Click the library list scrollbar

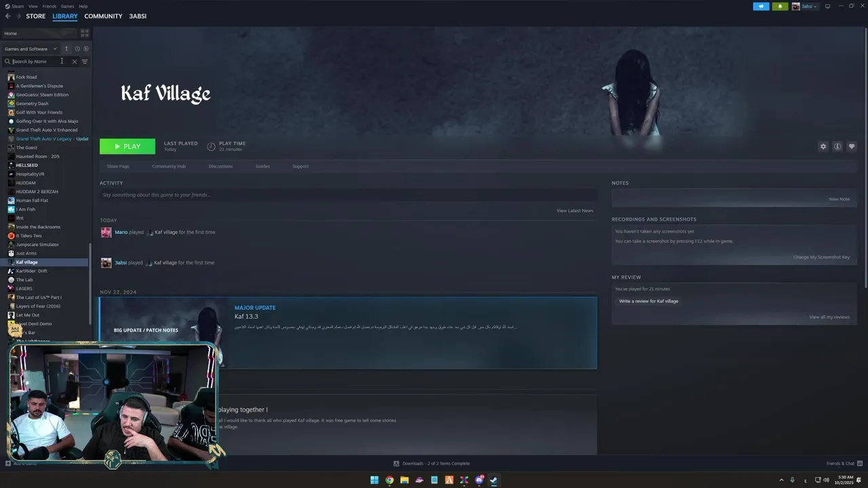coord(90,285)
